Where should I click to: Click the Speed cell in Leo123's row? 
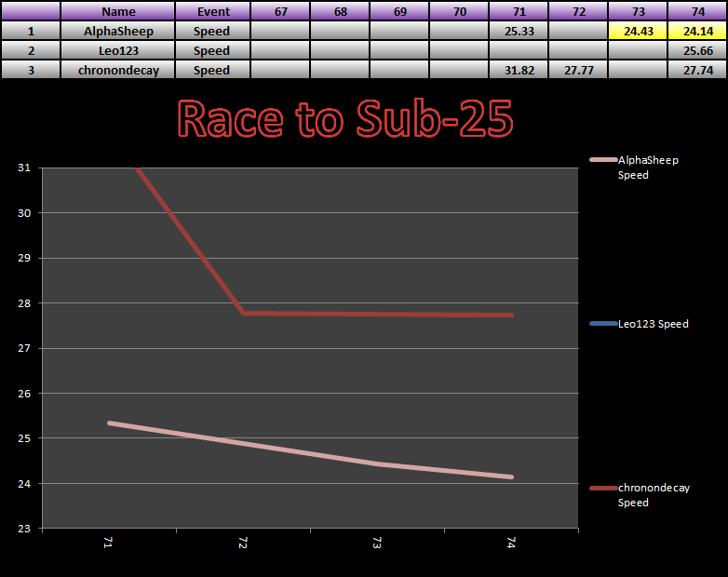(212, 50)
